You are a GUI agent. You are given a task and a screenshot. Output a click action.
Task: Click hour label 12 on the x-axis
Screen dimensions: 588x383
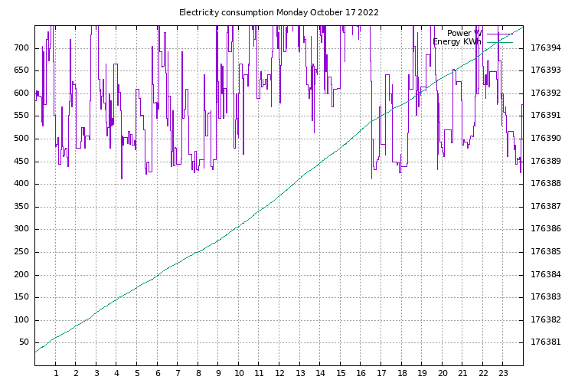(279, 374)
